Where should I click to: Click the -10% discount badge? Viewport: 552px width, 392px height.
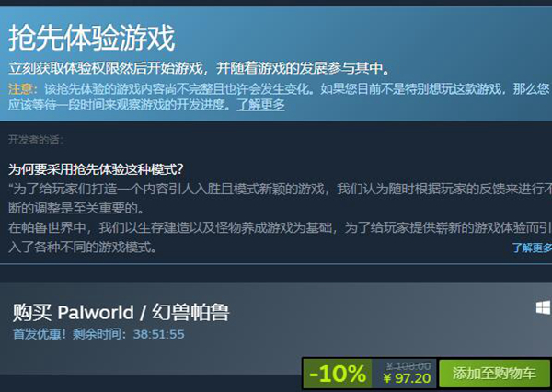(x=338, y=374)
